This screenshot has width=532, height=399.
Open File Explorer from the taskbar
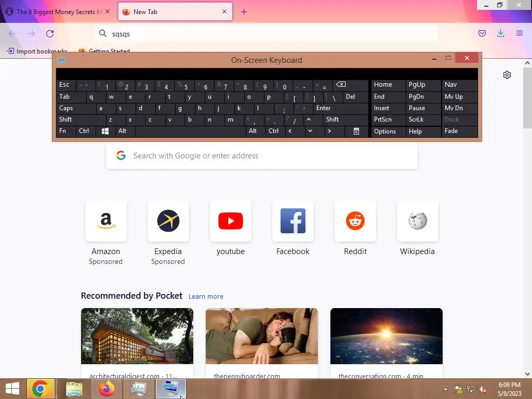(x=74, y=389)
